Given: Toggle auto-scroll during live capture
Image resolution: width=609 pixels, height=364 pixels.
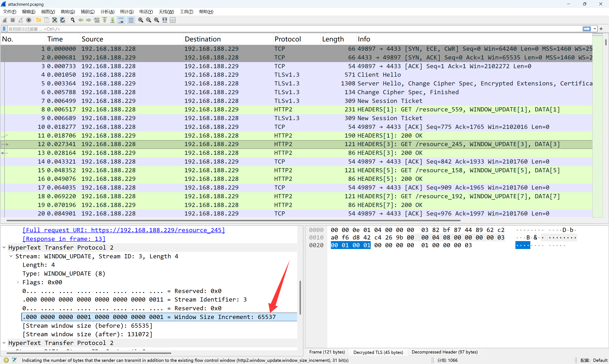Looking at the screenshot, I should coord(121,20).
